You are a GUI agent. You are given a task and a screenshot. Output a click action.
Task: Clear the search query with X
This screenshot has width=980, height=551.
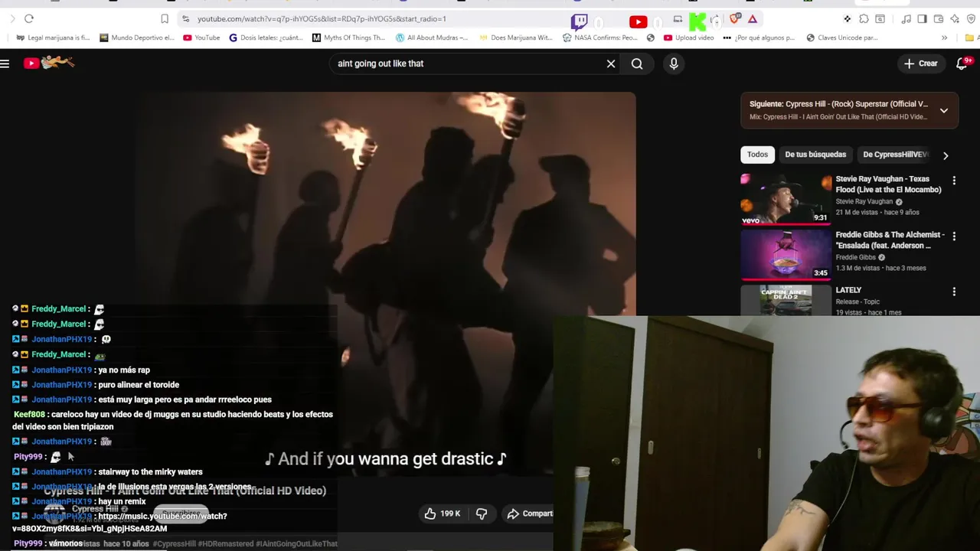[611, 64]
